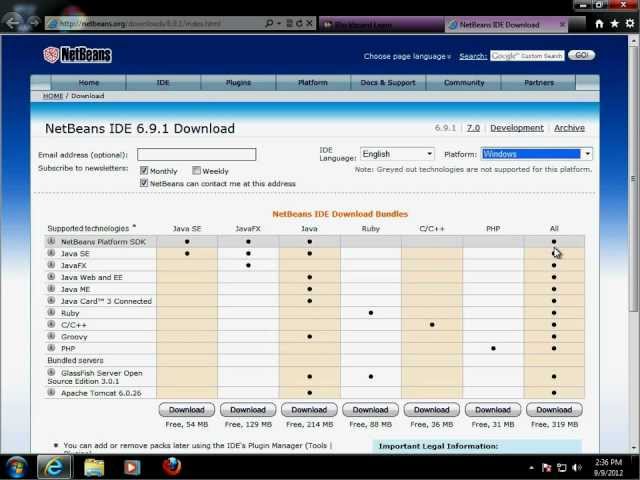Click the stop loading X in address bar

[309, 24]
